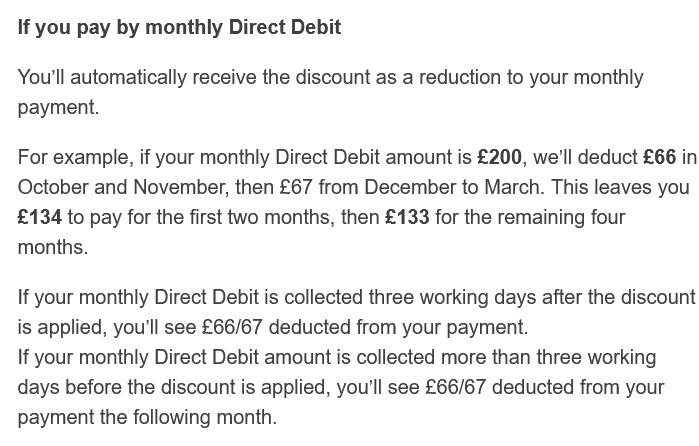The height and width of the screenshot is (446, 699).
Task: Click the bold £66 deduction amount
Action: [x=659, y=157]
